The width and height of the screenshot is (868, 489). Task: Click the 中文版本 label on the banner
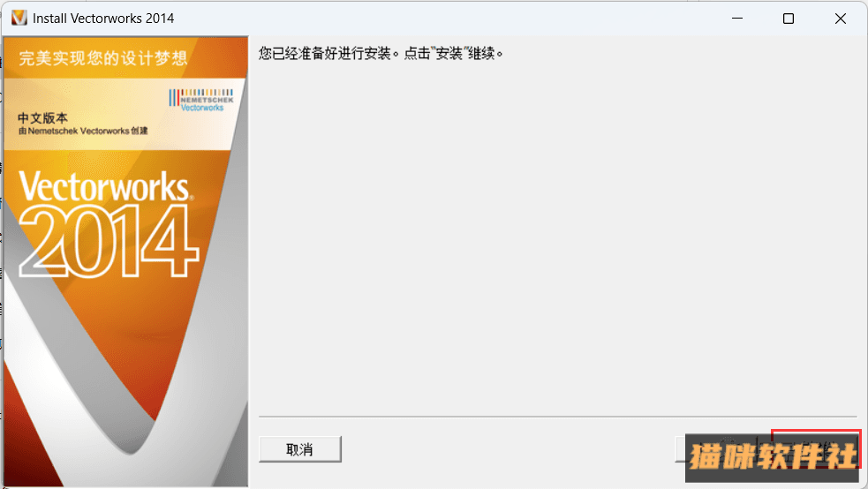42,117
